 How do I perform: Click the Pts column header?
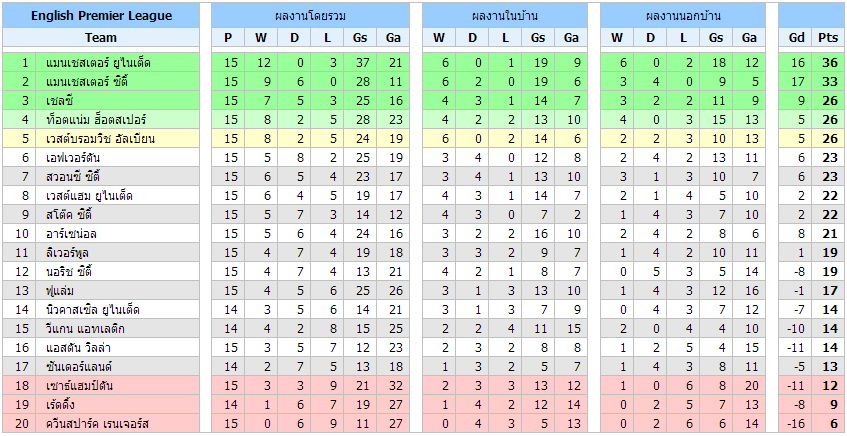coord(828,38)
